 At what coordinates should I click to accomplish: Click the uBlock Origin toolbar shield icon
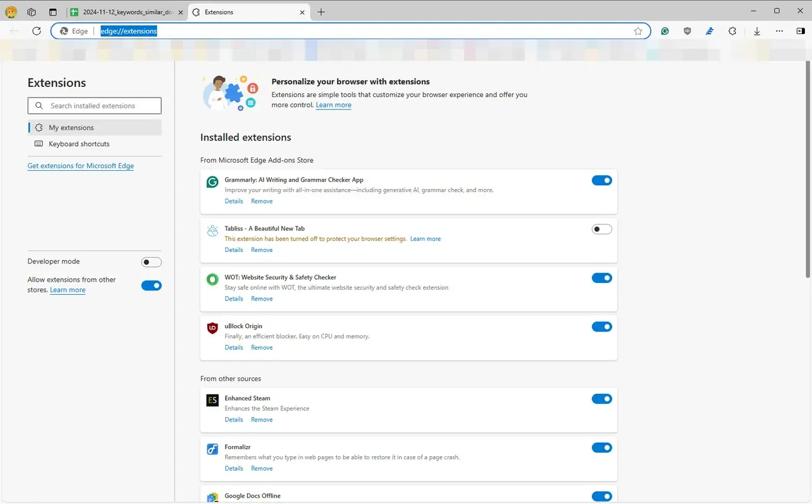coord(687,31)
